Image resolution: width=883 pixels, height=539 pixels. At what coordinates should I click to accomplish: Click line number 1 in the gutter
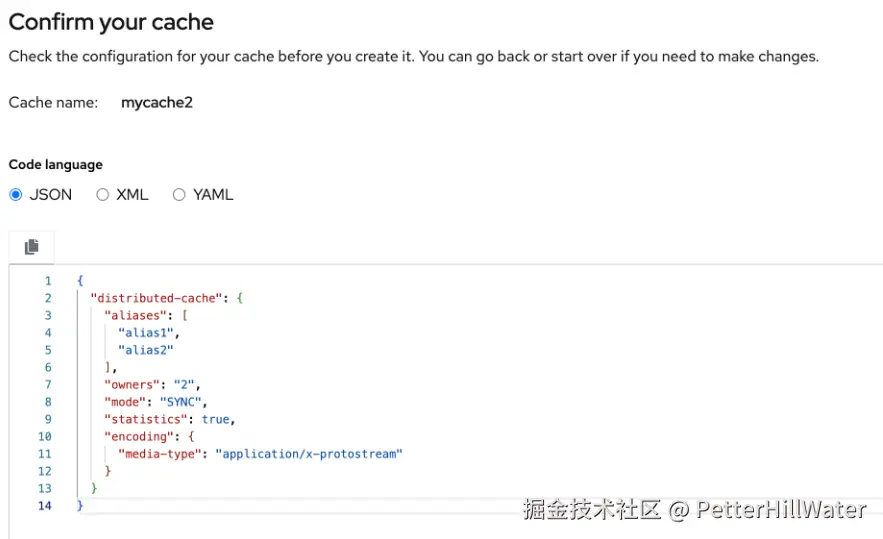pos(47,281)
